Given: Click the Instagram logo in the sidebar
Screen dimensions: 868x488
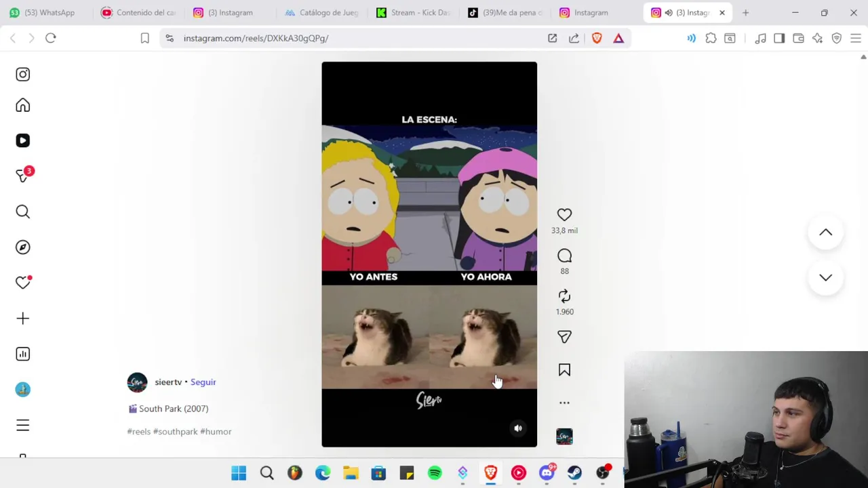Looking at the screenshot, I should 23,75.
